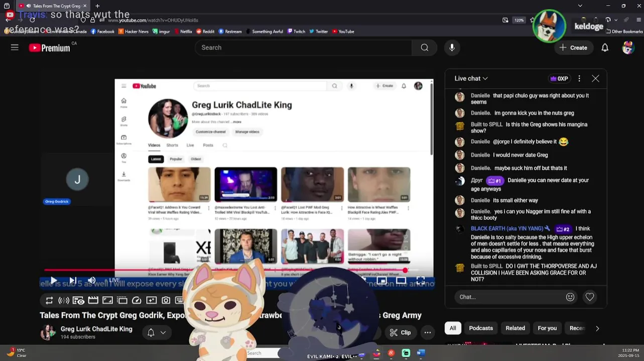The height and width of the screenshot is (361, 644).
Task: Click the clapperboard icon below player
Action: coord(93,300)
